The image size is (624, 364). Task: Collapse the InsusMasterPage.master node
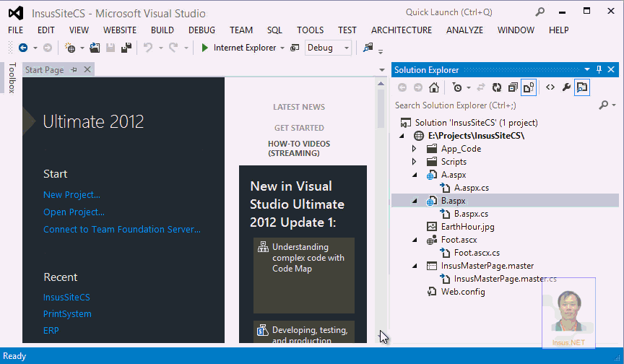click(x=415, y=266)
